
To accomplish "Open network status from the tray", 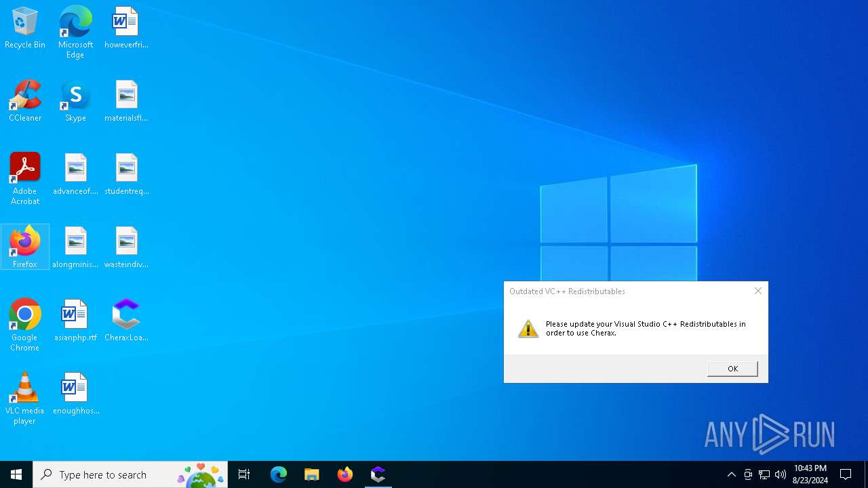I will tap(764, 474).
